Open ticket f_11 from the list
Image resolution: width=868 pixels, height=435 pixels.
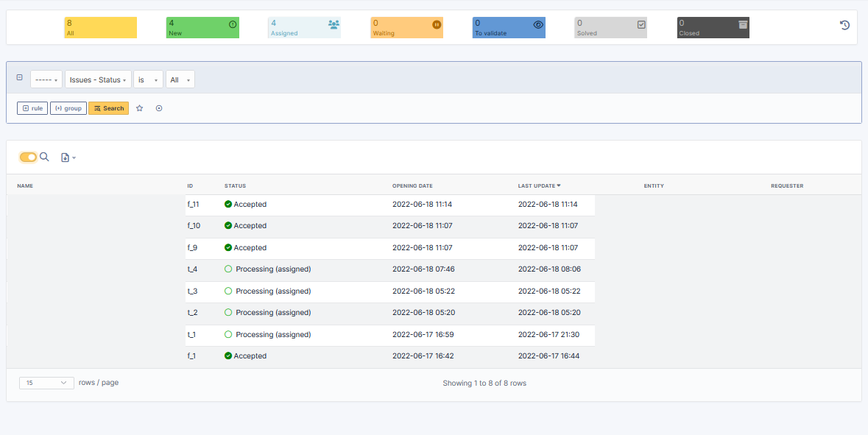tap(192, 204)
